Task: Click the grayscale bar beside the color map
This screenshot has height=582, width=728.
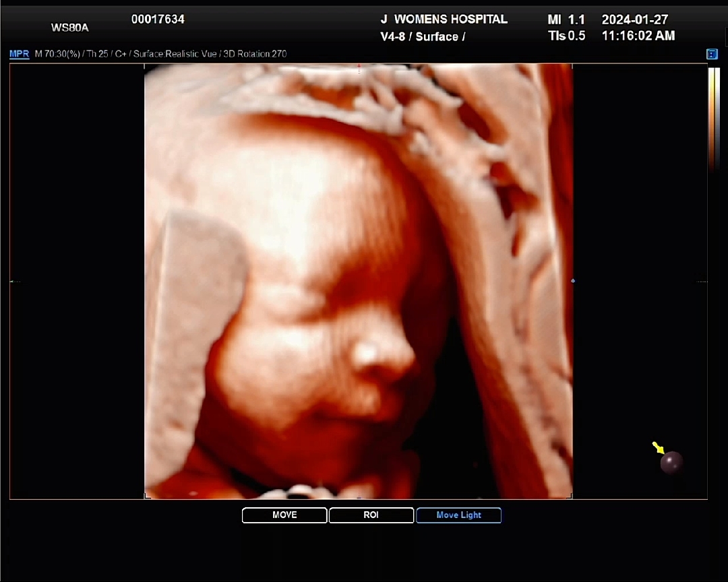Action: point(717,118)
